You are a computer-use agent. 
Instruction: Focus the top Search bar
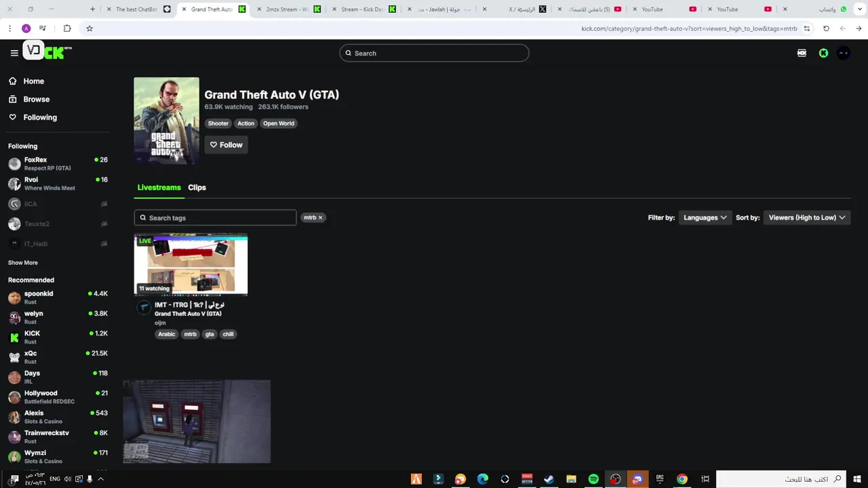434,53
